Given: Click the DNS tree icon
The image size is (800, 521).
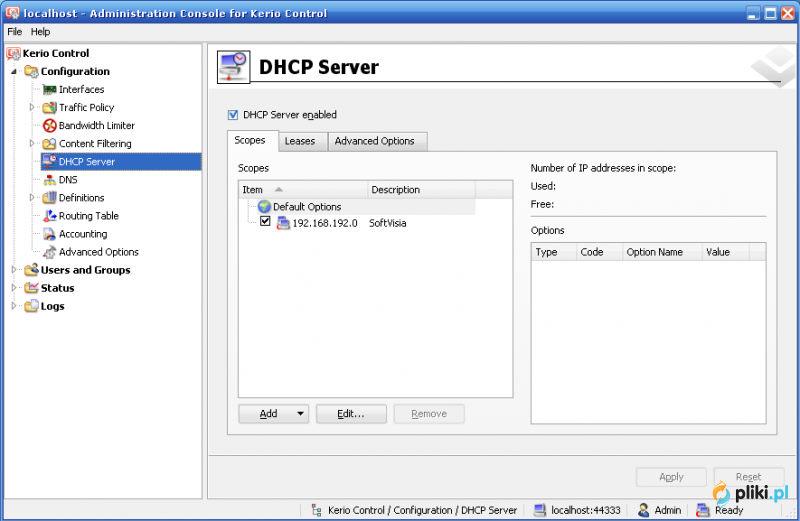Looking at the screenshot, I should click(x=49, y=180).
